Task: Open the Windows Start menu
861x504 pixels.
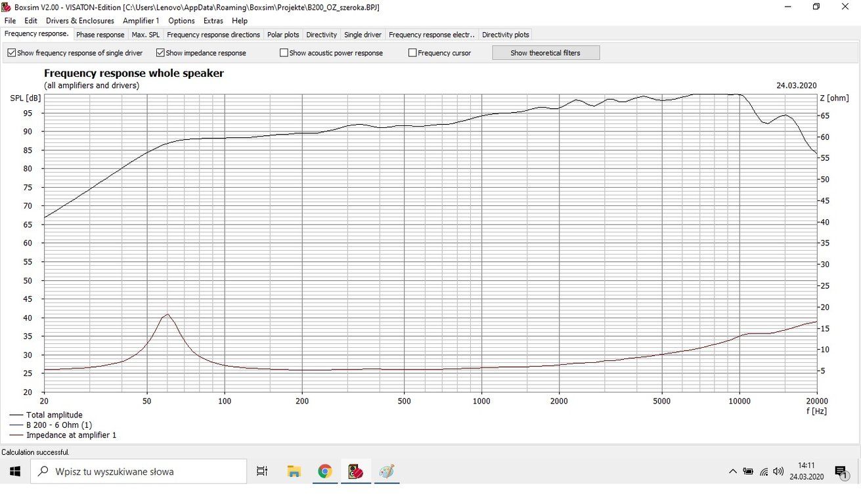Action: click(x=15, y=471)
